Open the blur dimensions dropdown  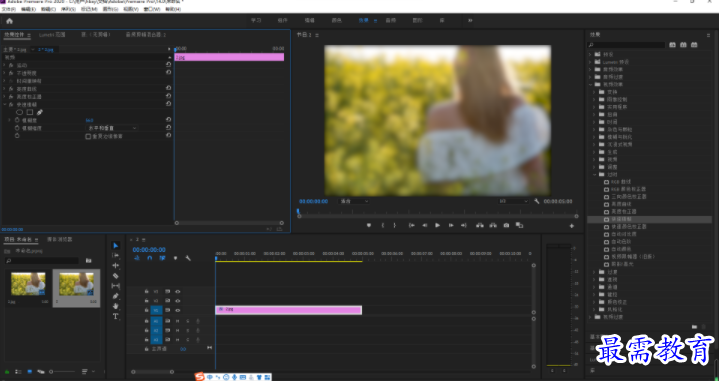pyautogui.click(x=112, y=128)
